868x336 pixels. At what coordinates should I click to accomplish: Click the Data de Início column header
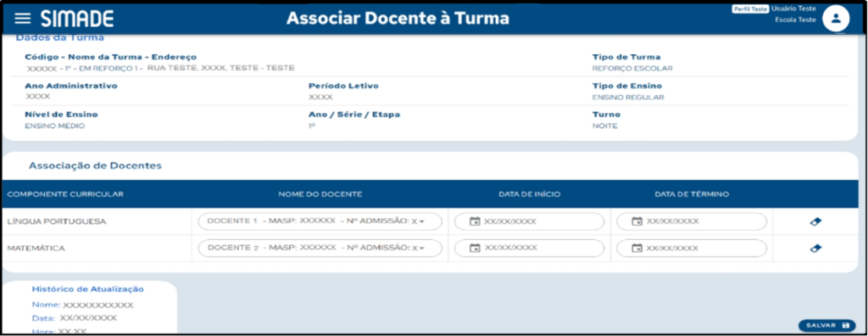[530, 194]
